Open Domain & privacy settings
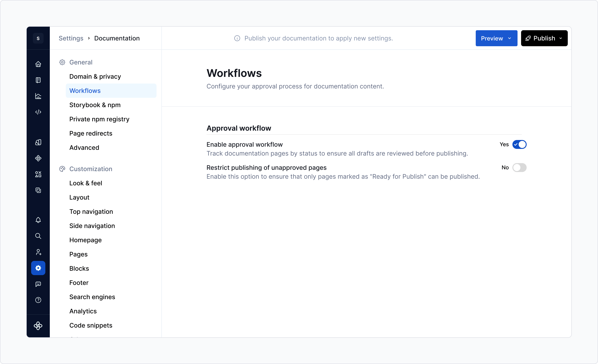Viewport: 598px width, 364px height. pyautogui.click(x=95, y=76)
